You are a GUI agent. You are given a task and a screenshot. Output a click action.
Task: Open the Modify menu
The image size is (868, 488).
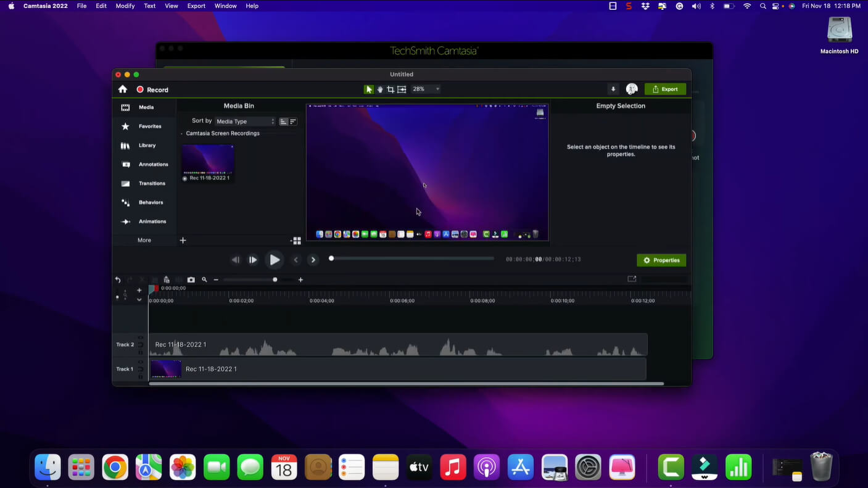click(125, 6)
